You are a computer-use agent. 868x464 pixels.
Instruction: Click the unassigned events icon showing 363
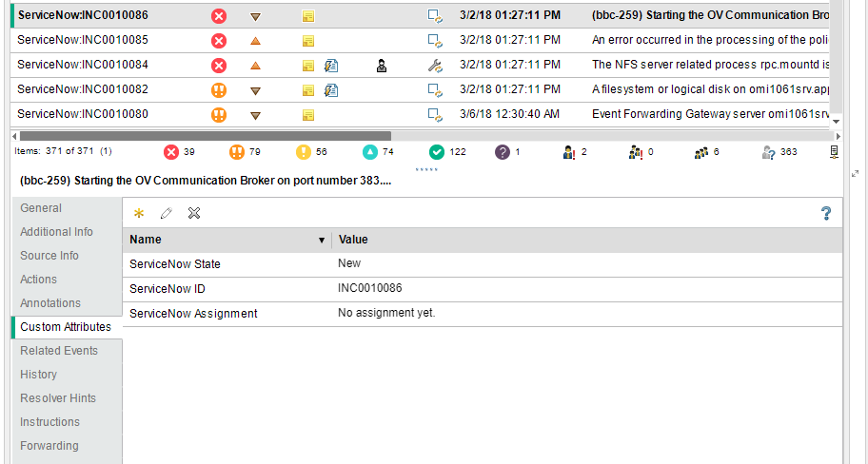tap(768, 152)
